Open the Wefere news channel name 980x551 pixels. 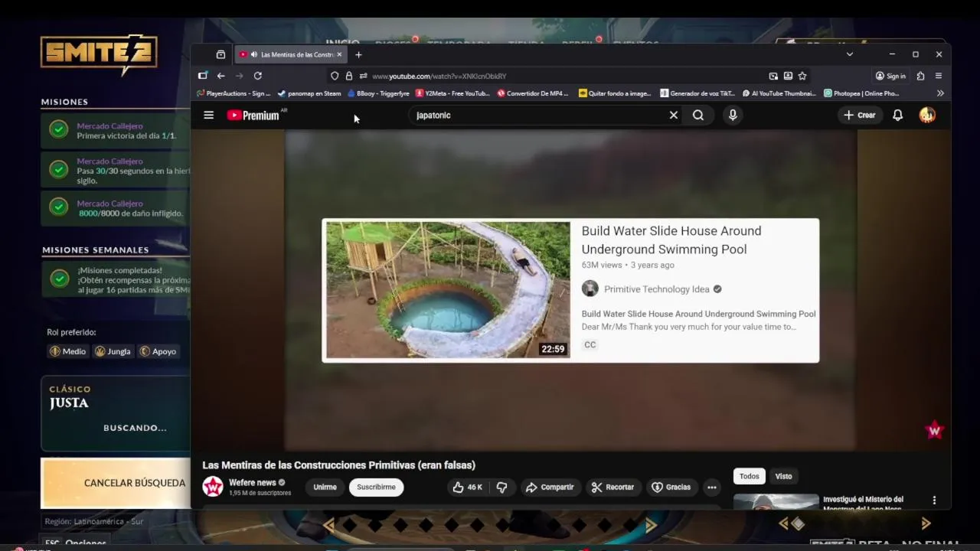click(x=253, y=483)
